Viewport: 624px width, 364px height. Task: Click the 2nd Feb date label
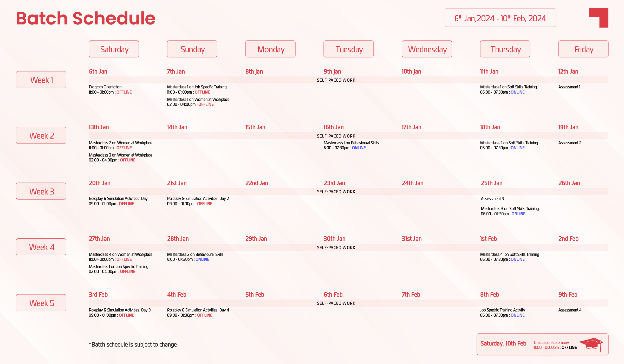point(568,239)
